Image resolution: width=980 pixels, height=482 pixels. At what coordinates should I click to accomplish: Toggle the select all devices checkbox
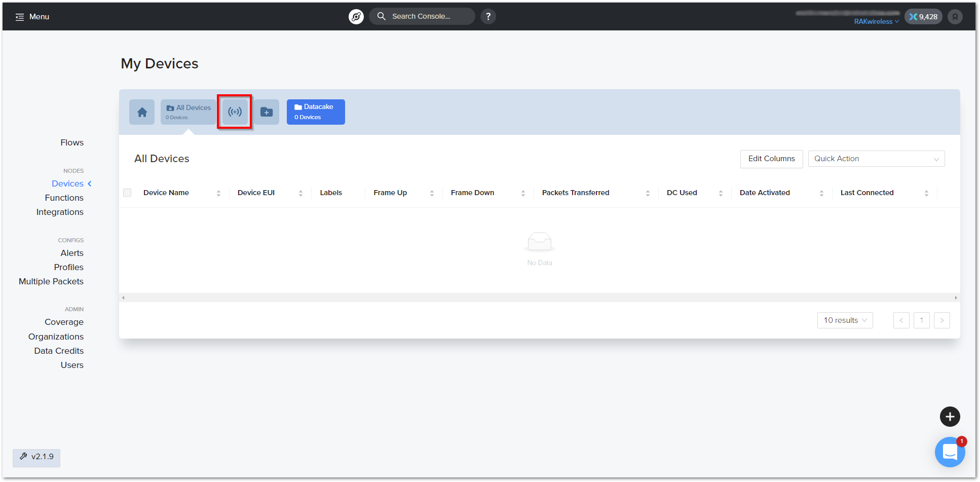(x=127, y=193)
